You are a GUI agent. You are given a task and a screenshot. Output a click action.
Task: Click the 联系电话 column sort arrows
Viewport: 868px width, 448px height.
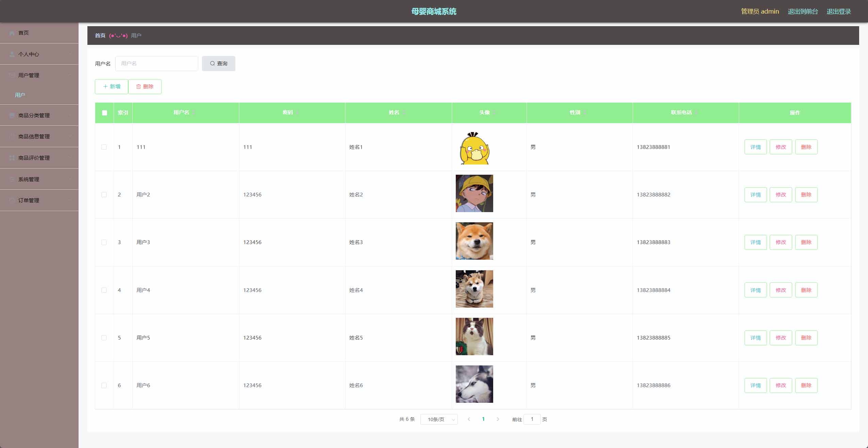(x=696, y=113)
